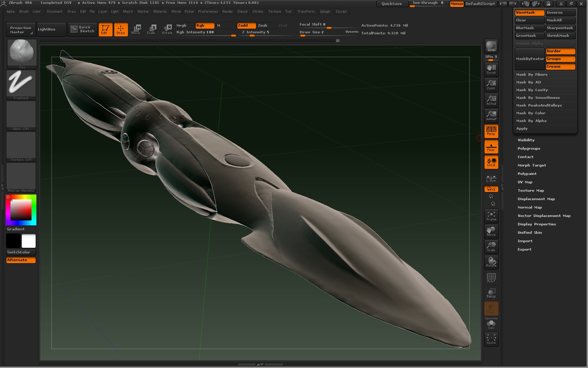Image resolution: width=588 pixels, height=368 pixels.
Task: Select the Draw mode tool
Action: point(121,29)
